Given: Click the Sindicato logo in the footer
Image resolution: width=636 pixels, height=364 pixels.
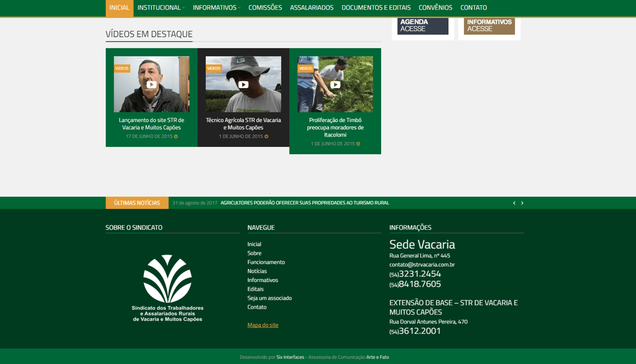Looking at the screenshot, I should pos(167,288).
